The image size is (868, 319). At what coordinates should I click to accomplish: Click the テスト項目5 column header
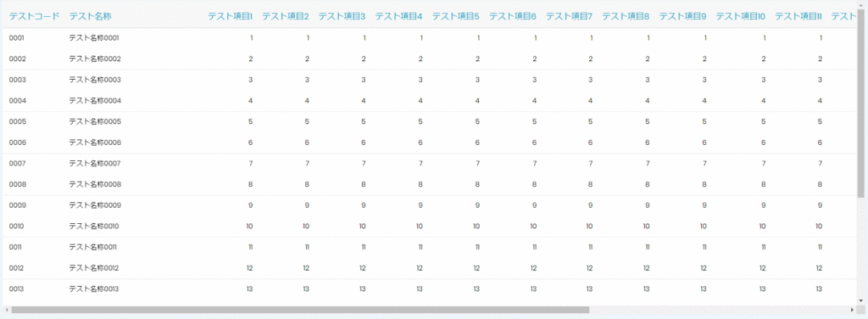(x=455, y=17)
